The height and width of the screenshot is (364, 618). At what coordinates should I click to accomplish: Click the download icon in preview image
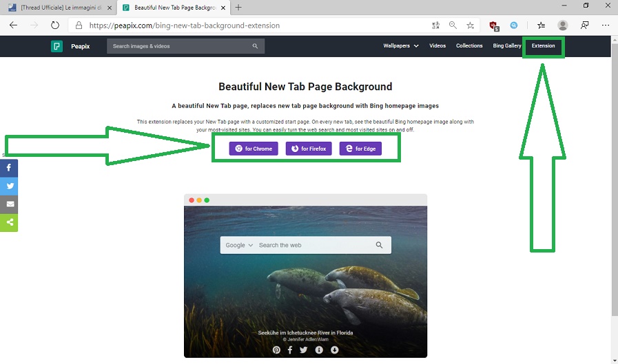coord(335,350)
